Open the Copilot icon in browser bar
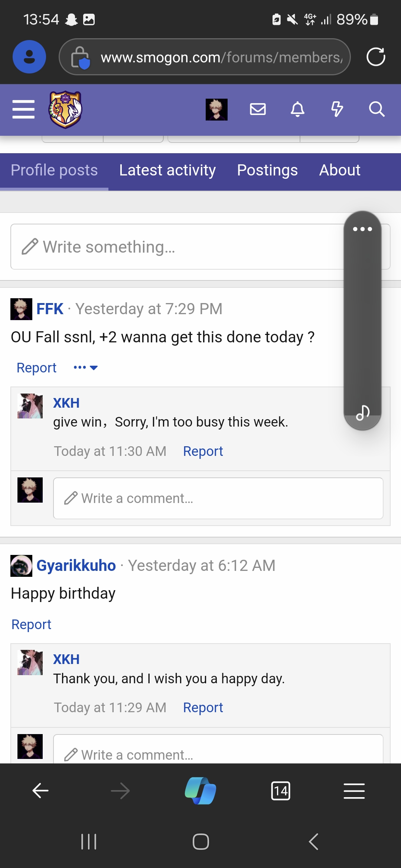The width and height of the screenshot is (401, 868). tap(200, 791)
